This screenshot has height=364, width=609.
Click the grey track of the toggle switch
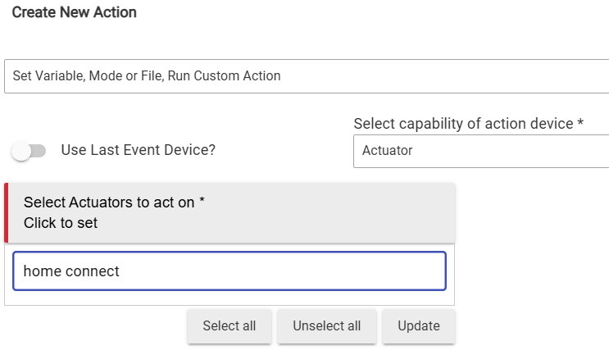pyautogui.click(x=39, y=151)
